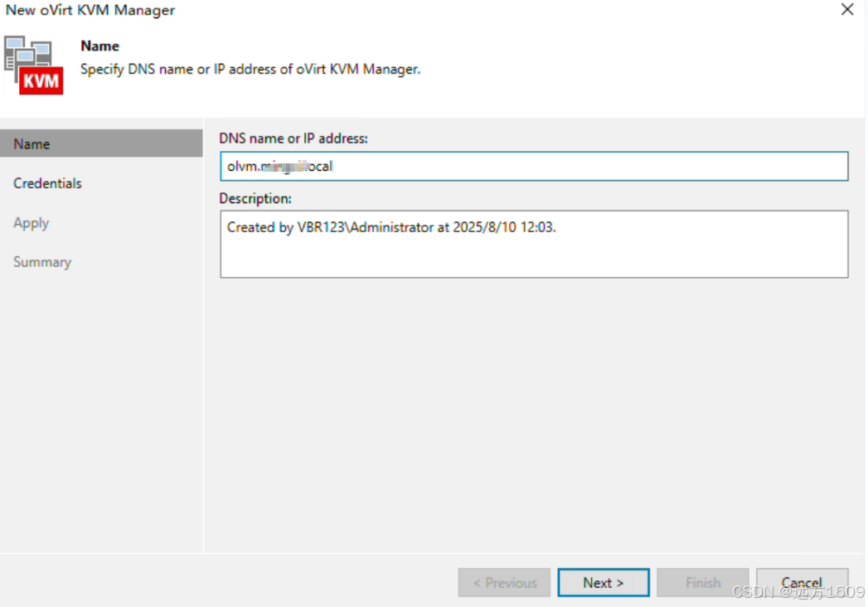Click the Finish button
This screenshot has width=868, height=607.
pos(702,583)
